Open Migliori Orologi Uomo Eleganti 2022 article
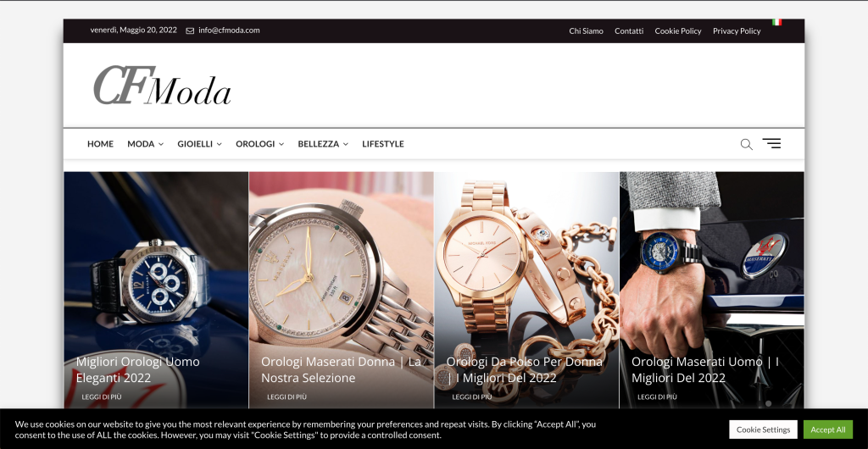This screenshot has width=868, height=449. (x=138, y=369)
